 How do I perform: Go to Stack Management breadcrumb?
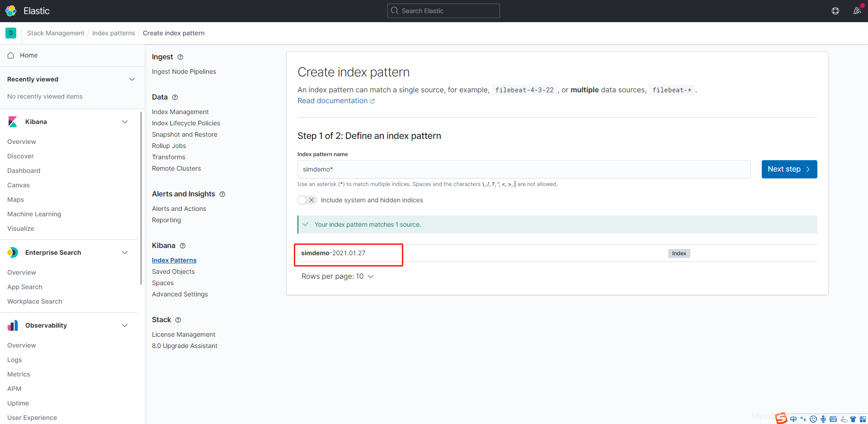point(56,33)
